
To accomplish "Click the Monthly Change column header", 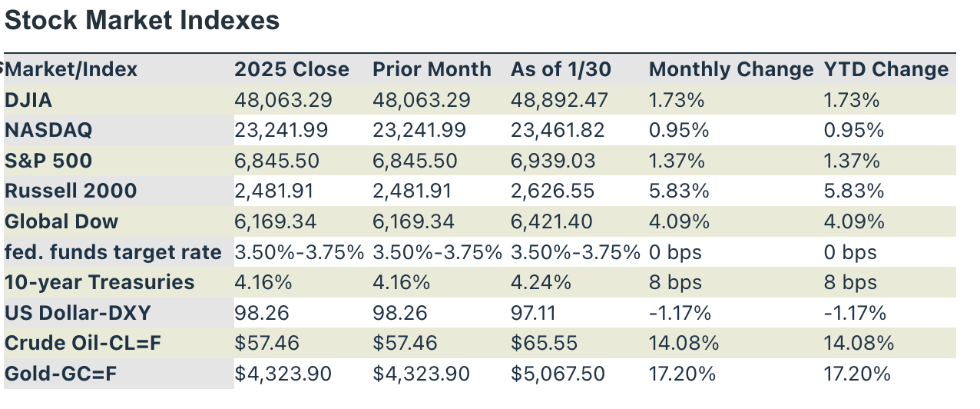I will 730,69.
